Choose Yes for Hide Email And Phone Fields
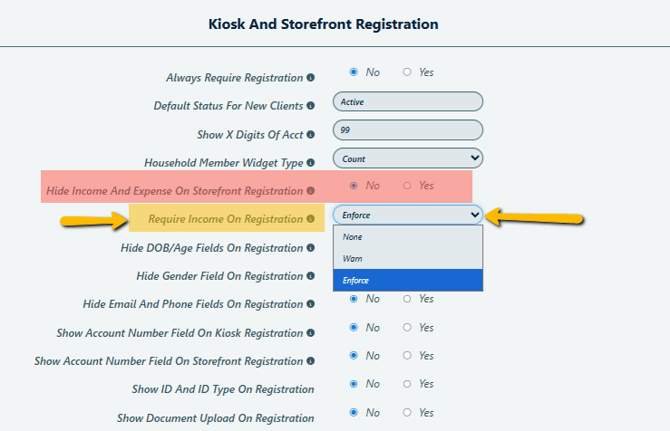Image resolution: width=670 pixels, height=431 pixels. [407, 299]
